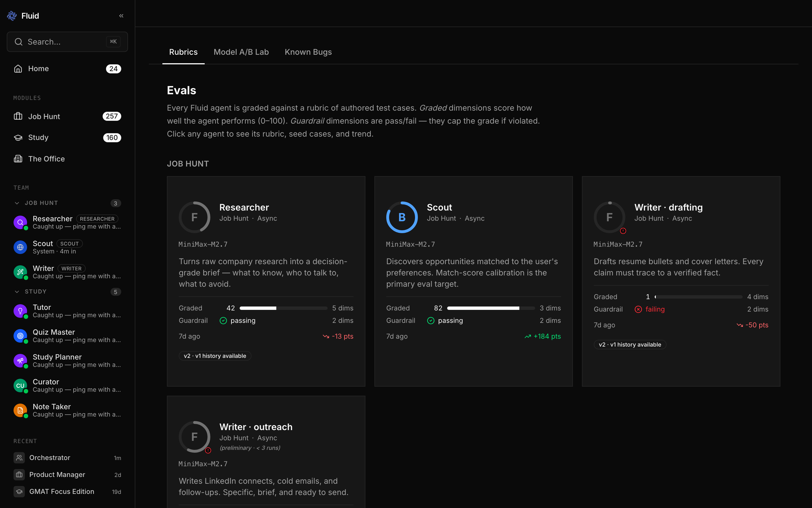812x508 pixels.
Task: Click Writer drafting graded score bar
Action: [698, 297]
